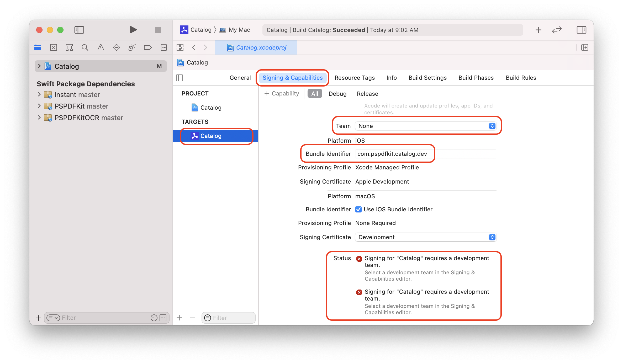Switch to General tab
This screenshot has height=364, width=623.
240,78
